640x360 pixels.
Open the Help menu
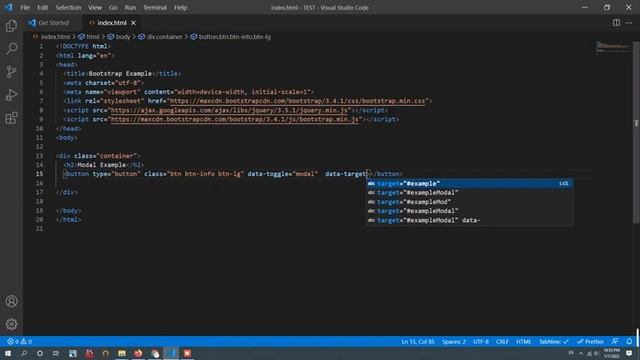pyautogui.click(x=180, y=7)
